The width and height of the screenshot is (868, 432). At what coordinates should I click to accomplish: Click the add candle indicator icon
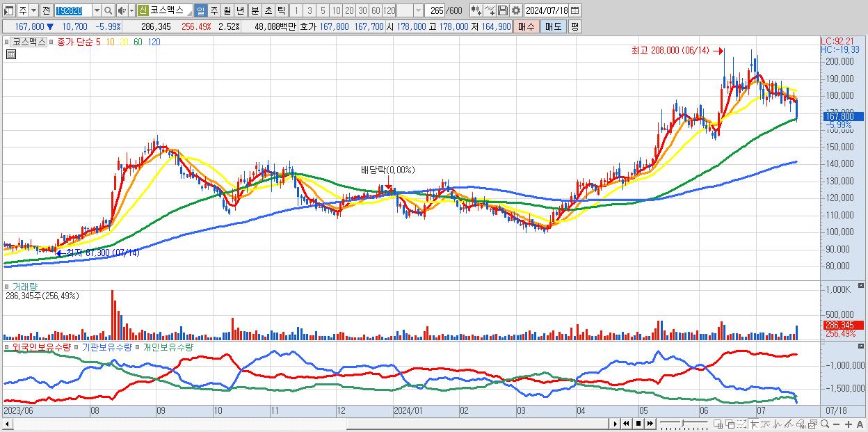476,10
